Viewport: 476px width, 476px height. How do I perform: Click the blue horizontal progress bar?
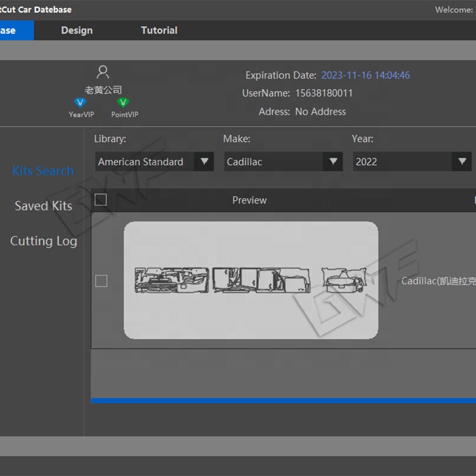283,400
